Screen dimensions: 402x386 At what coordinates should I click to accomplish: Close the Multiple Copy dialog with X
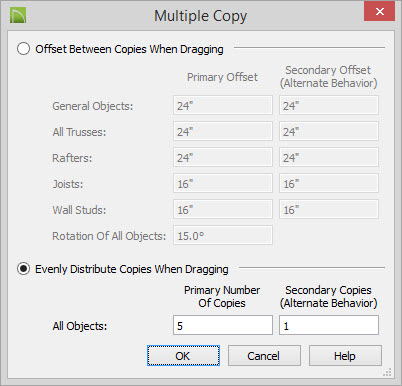pyautogui.click(x=379, y=12)
